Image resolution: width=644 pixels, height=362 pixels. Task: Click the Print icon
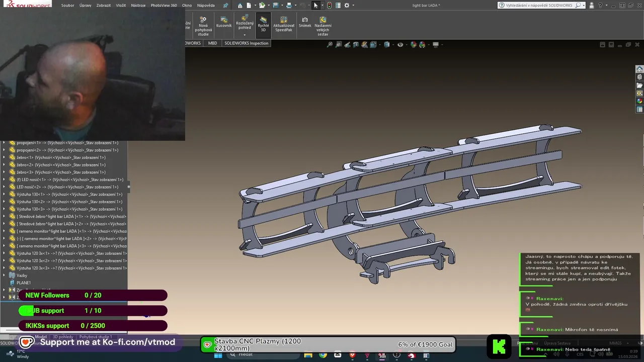click(x=289, y=6)
